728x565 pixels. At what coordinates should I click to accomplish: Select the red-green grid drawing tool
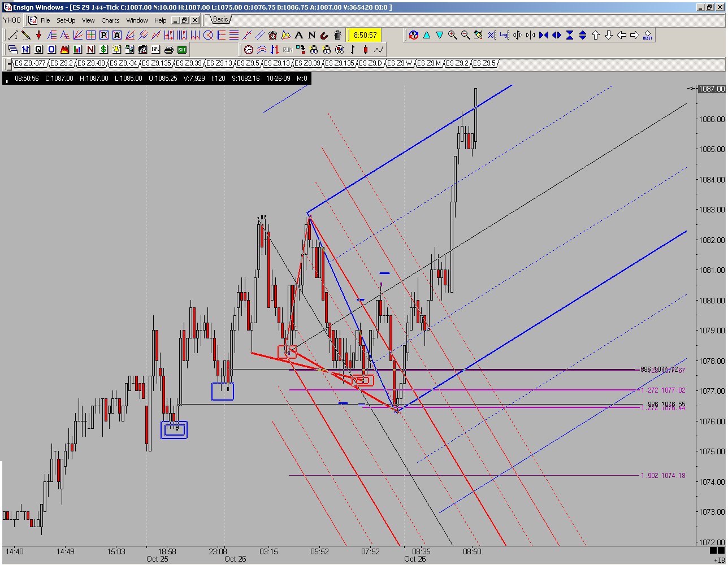pos(90,35)
